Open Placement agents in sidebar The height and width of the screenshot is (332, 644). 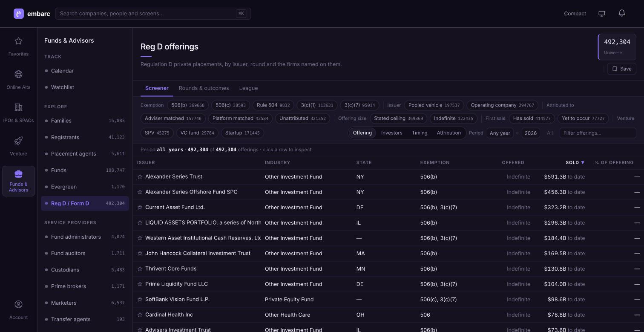[x=85, y=154]
